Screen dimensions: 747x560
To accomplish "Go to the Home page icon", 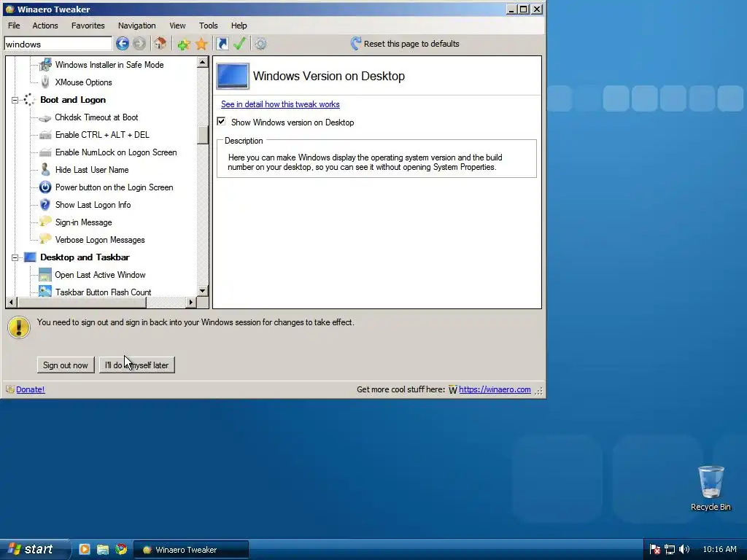I will pyautogui.click(x=160, y=44).
